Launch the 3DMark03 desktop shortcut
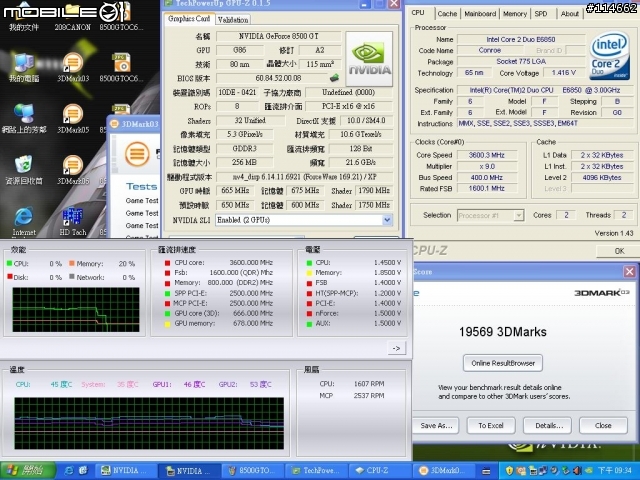Viewport: 640px width, 480px height. pos(73,67)
